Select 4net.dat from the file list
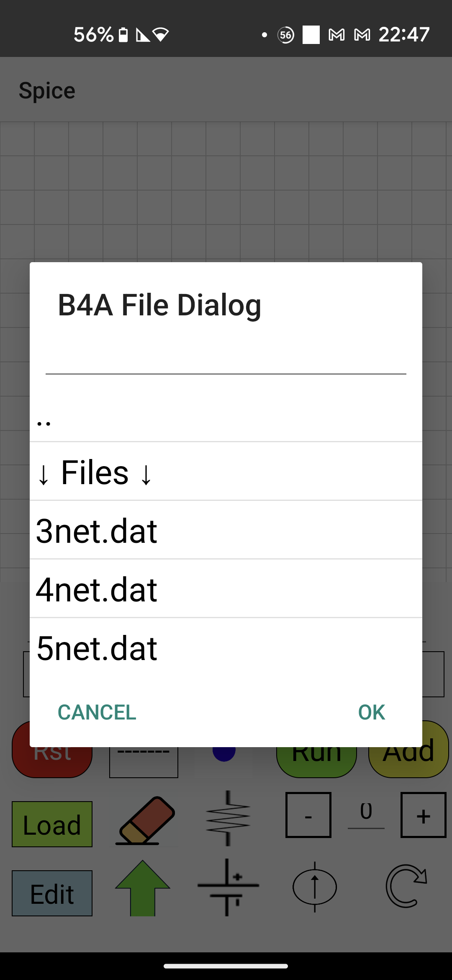The height and width of the screenshot is (980, 452). click(226, 589)
